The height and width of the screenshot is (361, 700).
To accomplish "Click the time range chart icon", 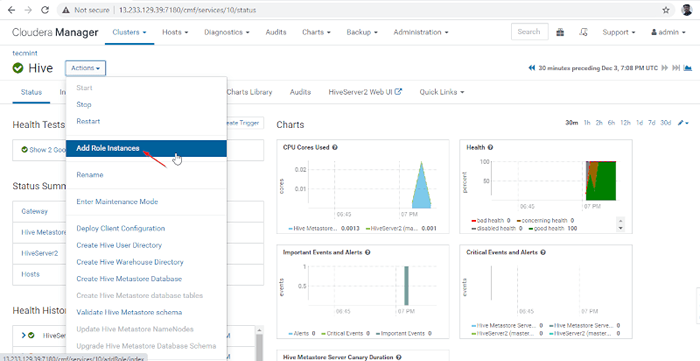I will [688, 68].
